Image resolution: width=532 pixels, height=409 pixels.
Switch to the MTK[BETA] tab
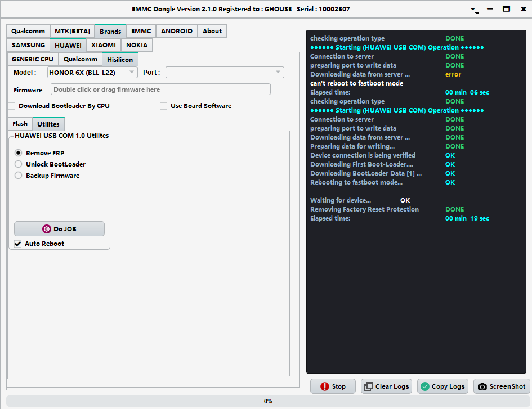click(x=72, y=31)
